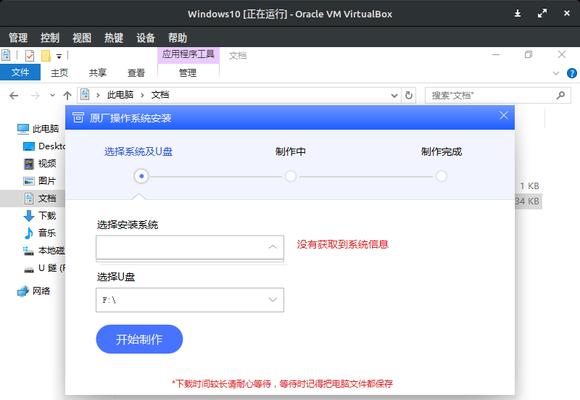580x400 pixels.
Task: Close the 原厂操作系统安装 dialog
Action: pyautogui.click(x=503, y=115)
